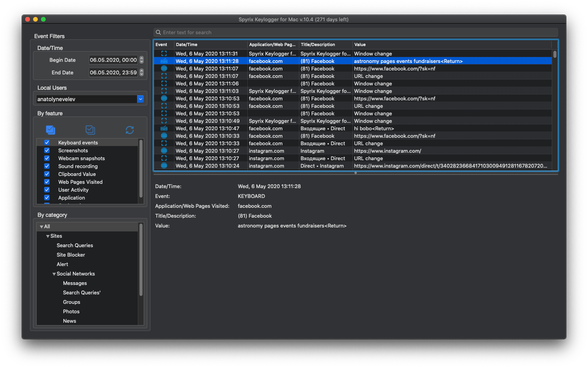This screenshot has height=368, width=588.
Task: Sort by Event column header
Action: [164, 44]
